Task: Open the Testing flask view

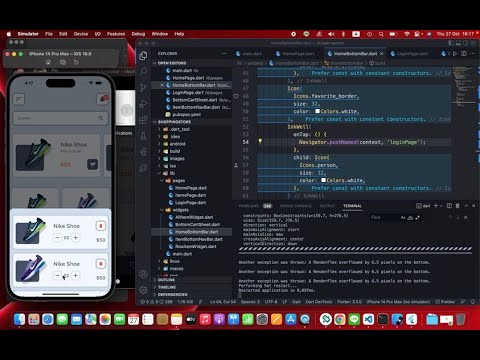Action: 143,136
